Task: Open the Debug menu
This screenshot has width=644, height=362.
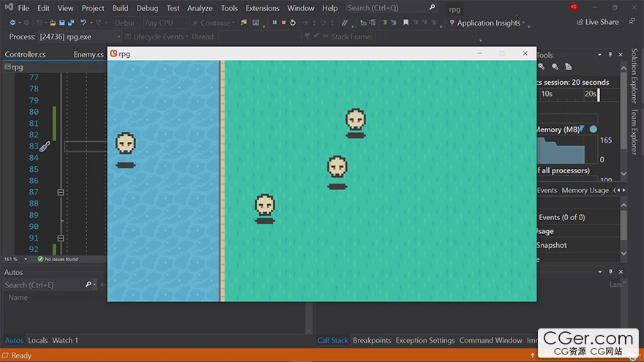Action: 147,8
